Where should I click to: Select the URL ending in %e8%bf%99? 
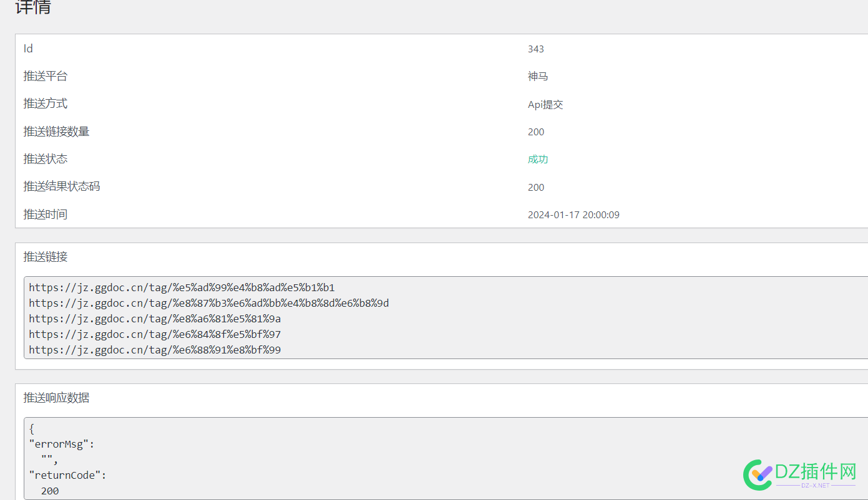155,350
